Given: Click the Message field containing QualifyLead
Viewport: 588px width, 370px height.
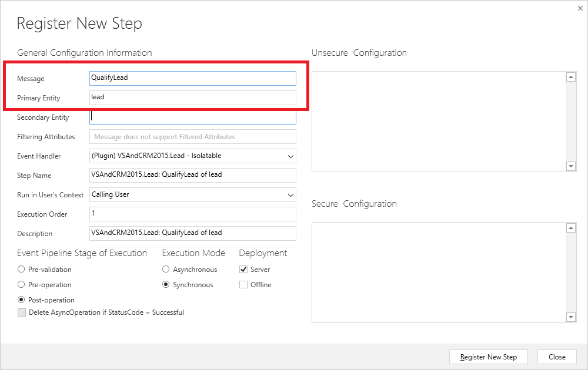Looking at the screenshot, I should click(192, 78).
